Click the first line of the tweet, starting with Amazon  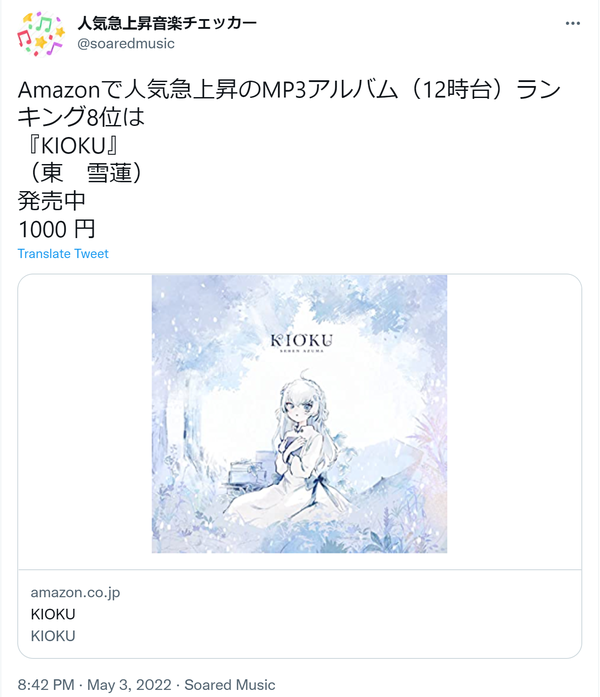(x=289, y=90)
